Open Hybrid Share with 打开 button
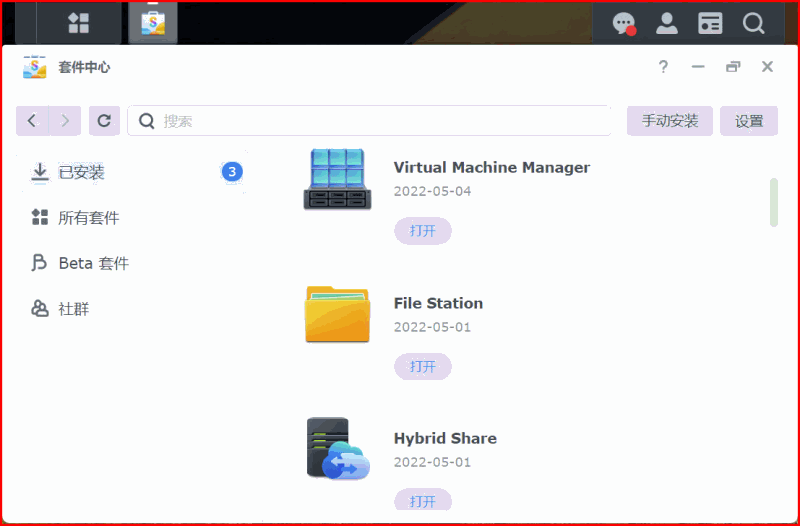 pos(422,500)
